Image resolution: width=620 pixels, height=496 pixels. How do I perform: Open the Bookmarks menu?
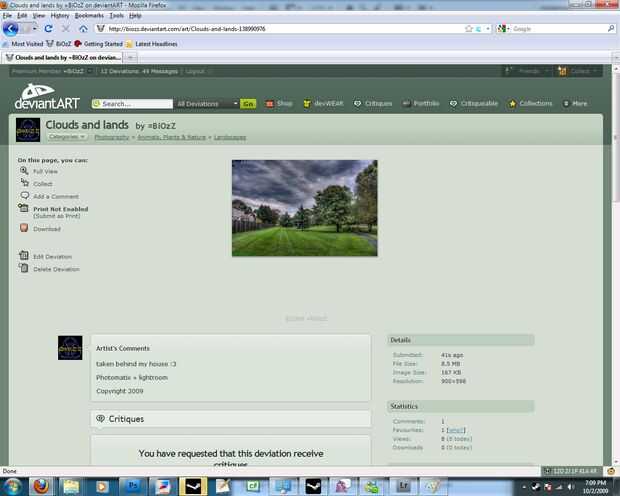coord(89,15)
